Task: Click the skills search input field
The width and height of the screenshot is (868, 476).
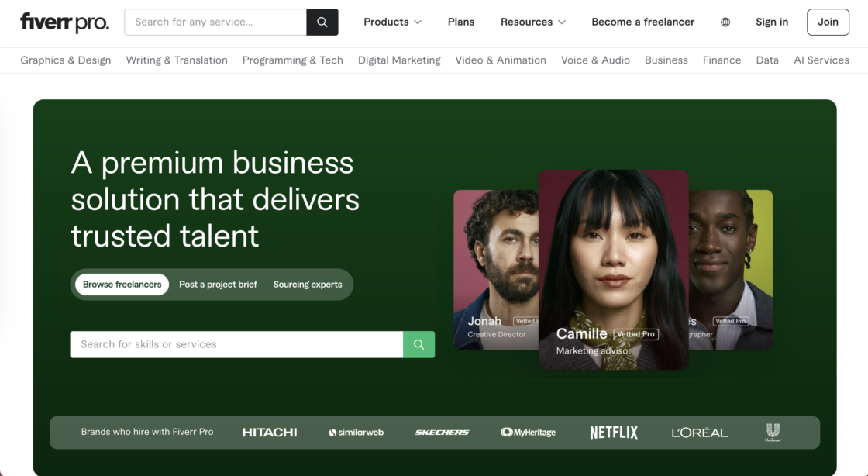Action: [232, 344]
